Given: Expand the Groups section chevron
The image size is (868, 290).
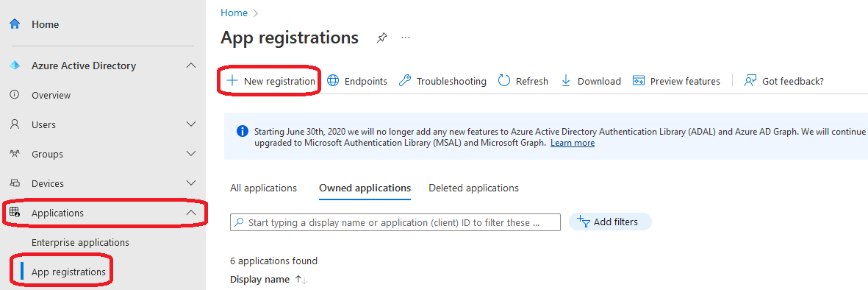Looking at the screenshot, I should click(x=191, y=154).
